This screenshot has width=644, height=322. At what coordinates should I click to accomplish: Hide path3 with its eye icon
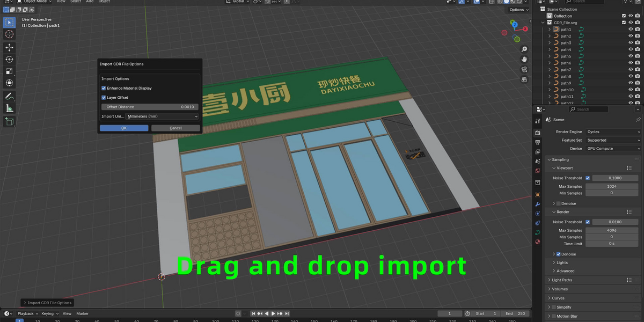[x=631, y=43]
